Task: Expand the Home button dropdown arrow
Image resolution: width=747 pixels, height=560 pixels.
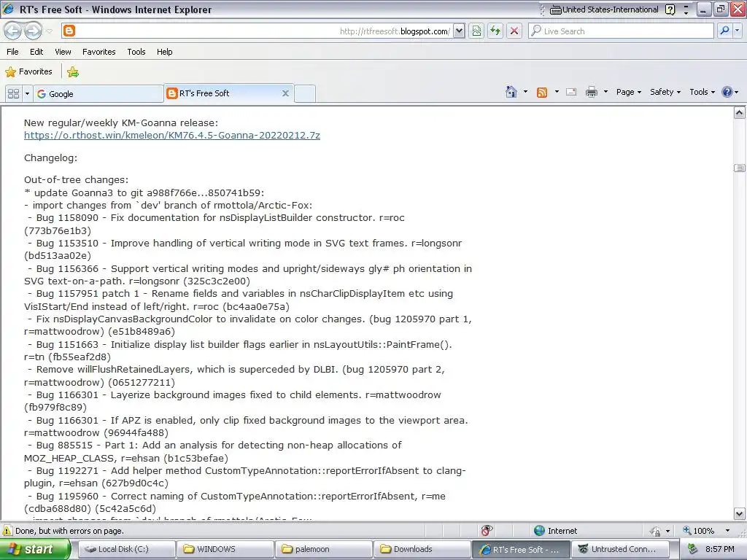Action: [x=525, y=92]
